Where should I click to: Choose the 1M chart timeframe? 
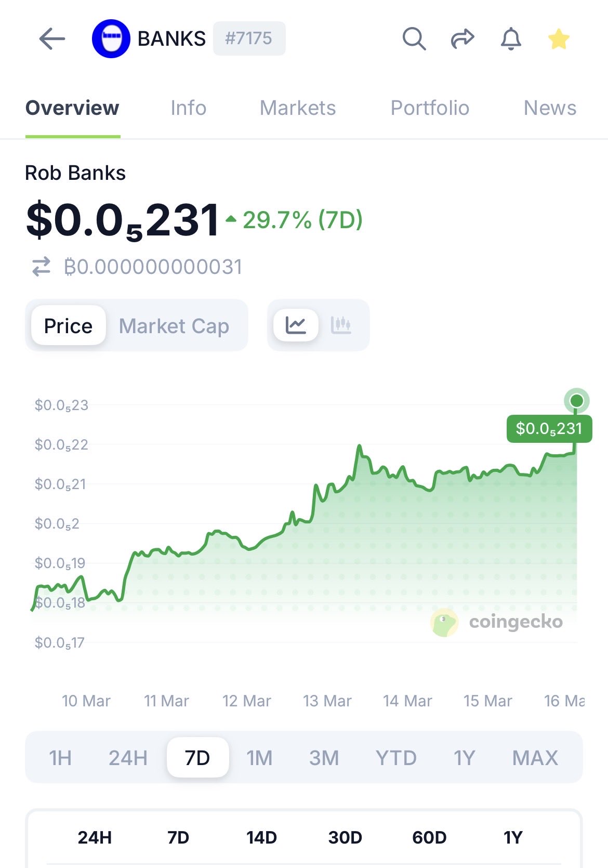coord(259,758)
